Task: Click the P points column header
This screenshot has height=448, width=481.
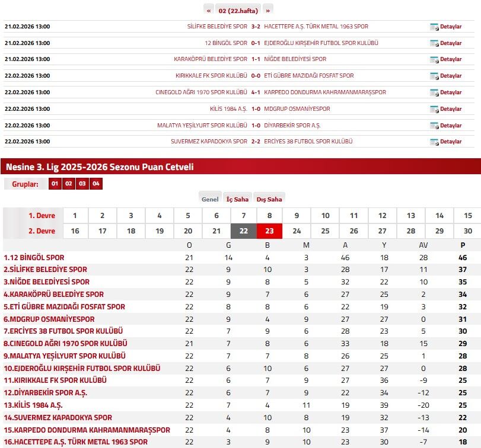Action: pyautogui.click(x=463, y=245)
